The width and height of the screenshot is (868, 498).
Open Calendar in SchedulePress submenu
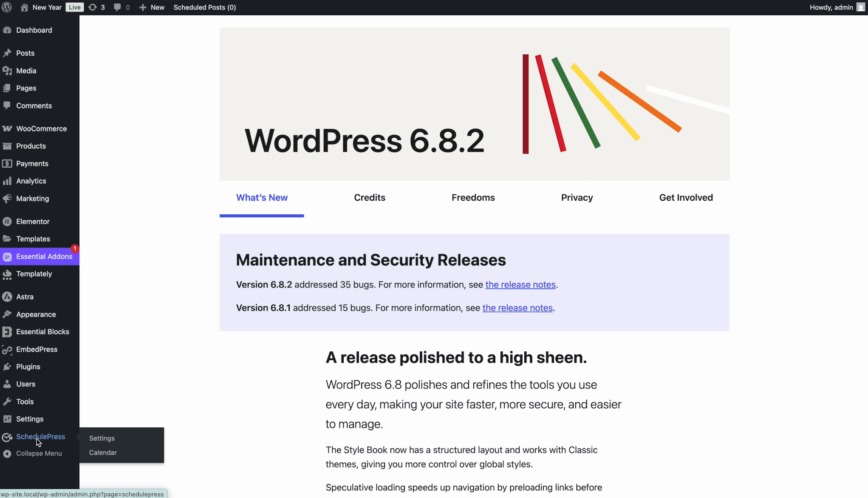click(x=103, y=452)
